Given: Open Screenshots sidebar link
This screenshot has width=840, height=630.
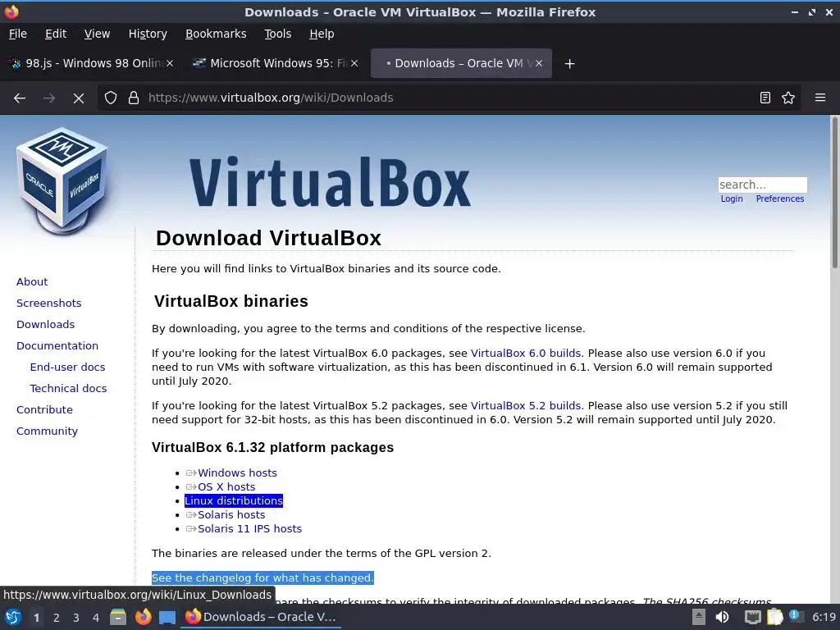Looking at the screenshot, I should 48,304.
